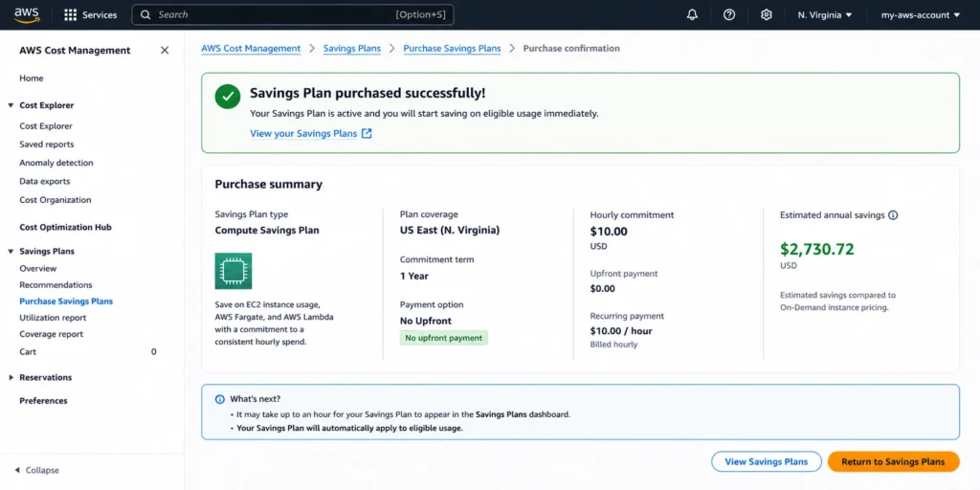Close the AWS Cost Management sidebar
Screen dimensions: 980x490
point(165,50)
